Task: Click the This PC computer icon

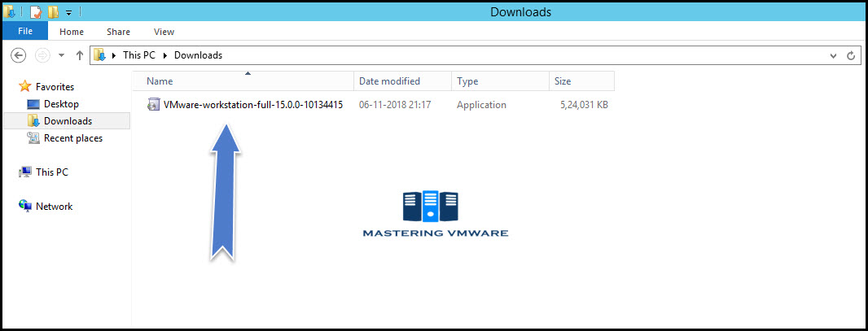Action: (25, 172)
